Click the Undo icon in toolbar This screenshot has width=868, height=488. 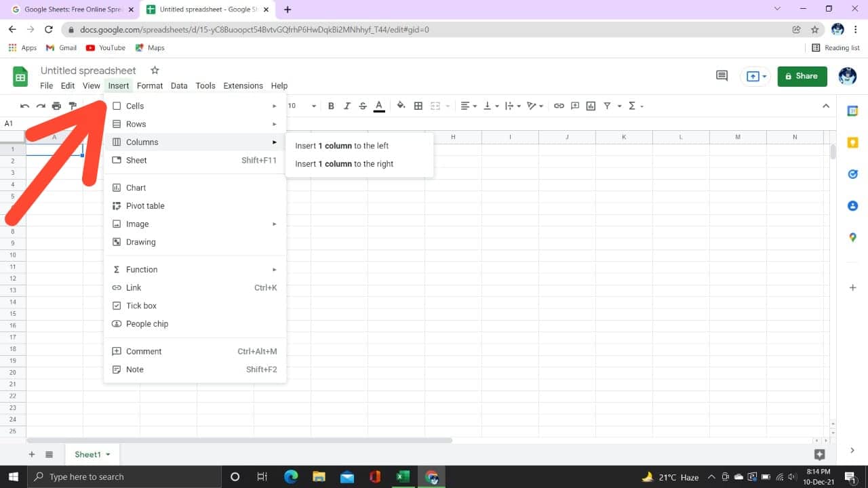pos(25,106)
